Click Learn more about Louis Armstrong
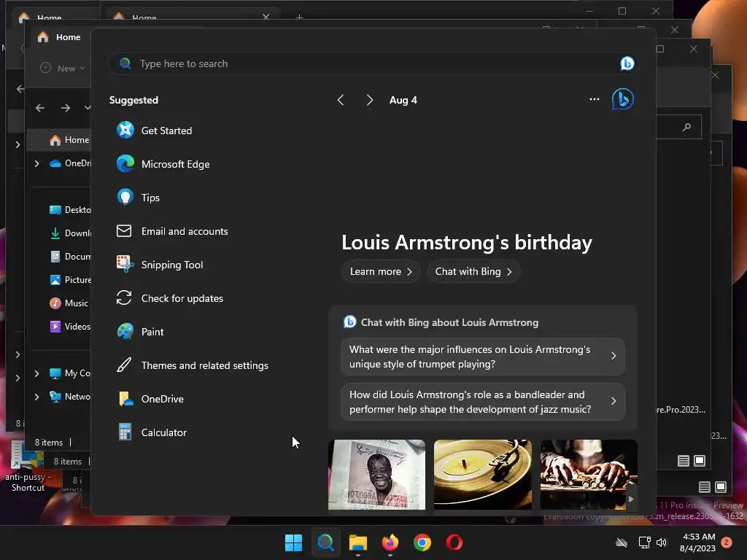 point(381,271)
